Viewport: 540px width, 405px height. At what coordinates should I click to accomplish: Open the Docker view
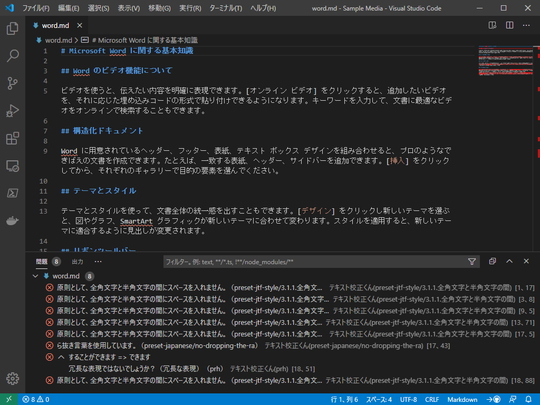(12, 220)
